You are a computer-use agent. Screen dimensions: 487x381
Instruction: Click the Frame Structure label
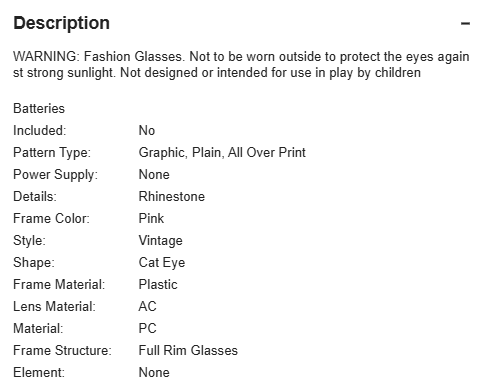(x=62, y=350)
